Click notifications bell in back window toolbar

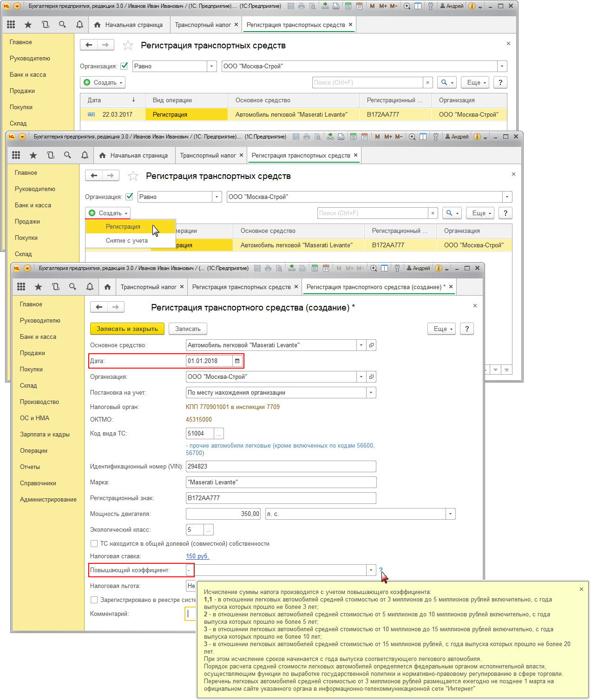(x=79, y=25)
